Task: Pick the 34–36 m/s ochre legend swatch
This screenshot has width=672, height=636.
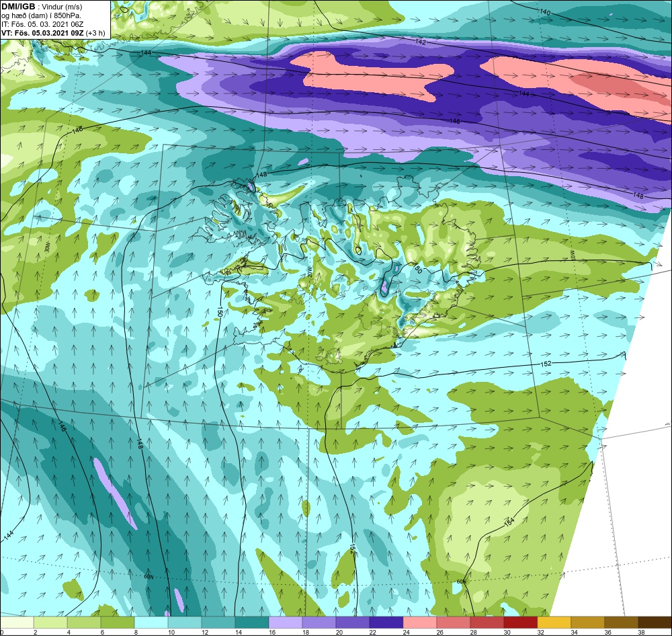Action: pos(587,623)
